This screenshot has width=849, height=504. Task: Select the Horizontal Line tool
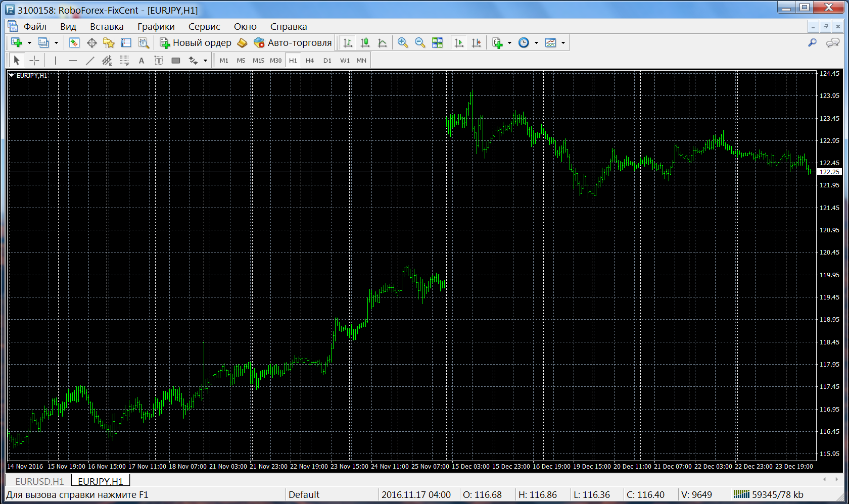73,61
